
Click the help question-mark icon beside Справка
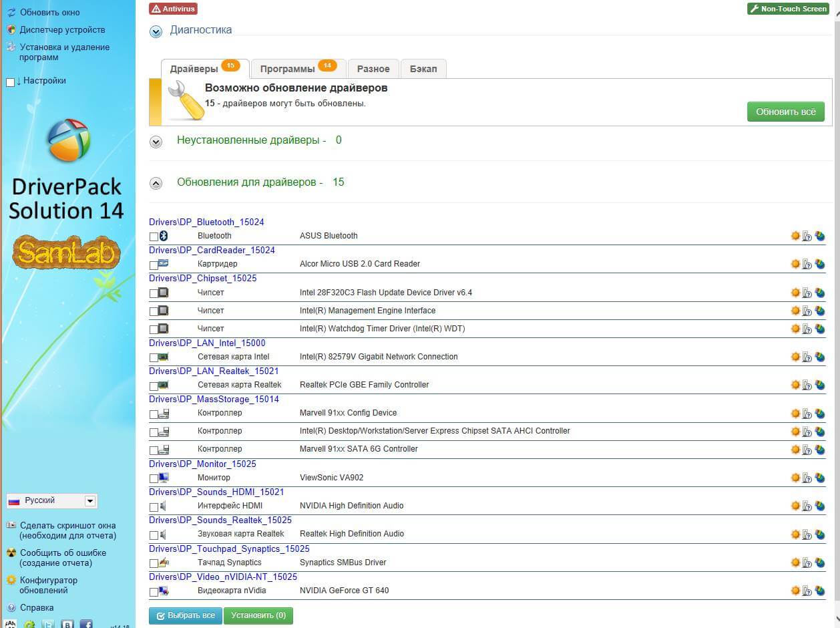coord(11,608)
